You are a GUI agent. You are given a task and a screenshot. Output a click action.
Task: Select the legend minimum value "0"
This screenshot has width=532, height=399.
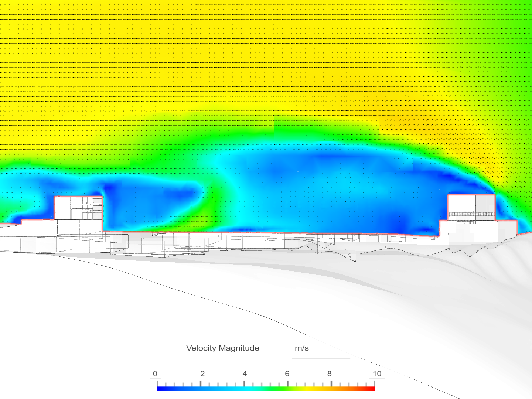(x=155, y=374)
